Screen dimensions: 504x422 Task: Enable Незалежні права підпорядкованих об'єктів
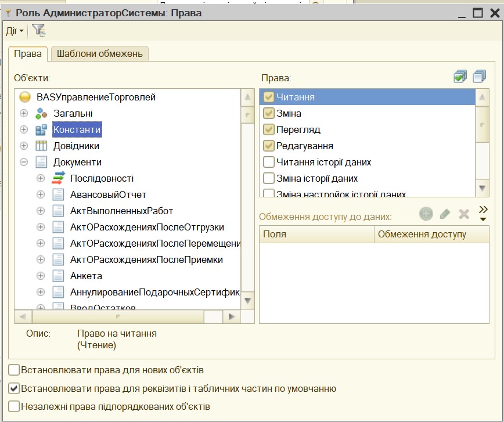click(x=14, y=406)
